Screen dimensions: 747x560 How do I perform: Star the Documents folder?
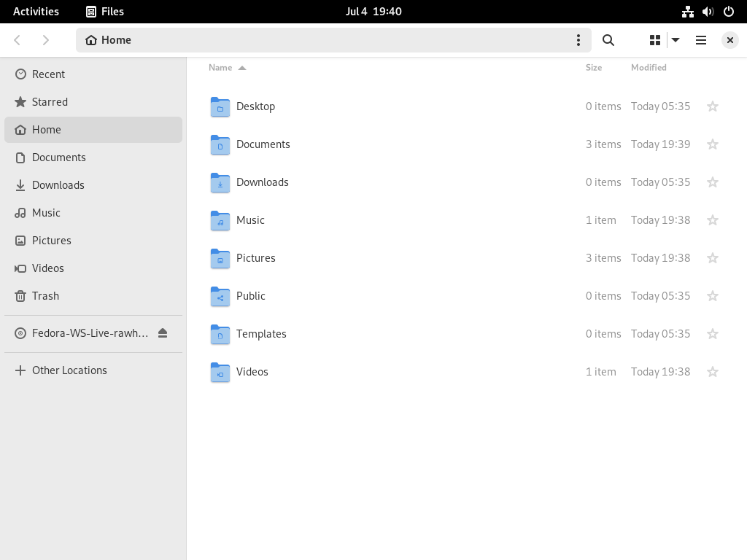tap(712, 144)
